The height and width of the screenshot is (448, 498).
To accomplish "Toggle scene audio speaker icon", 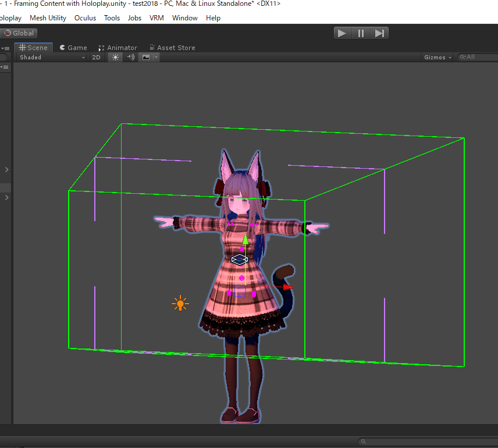I will 130,57.
